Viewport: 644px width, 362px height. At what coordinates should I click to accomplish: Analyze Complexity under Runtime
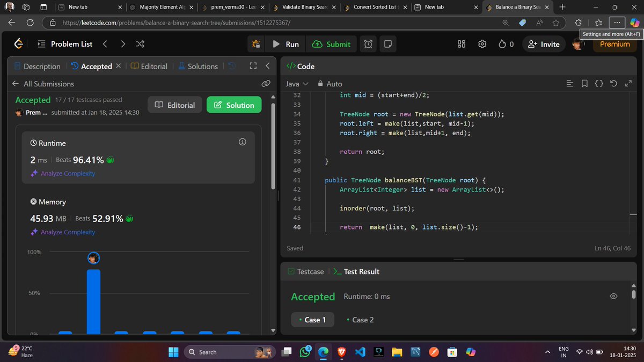(63, 173)
